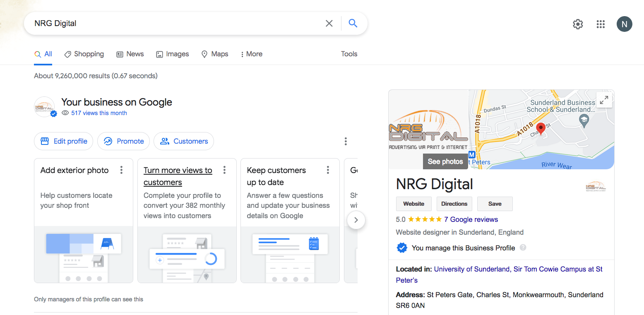The height and width of the screenshot is (315, 644).
Task: Open options menu on Keep customers card
Action: click(x=328, y=170)
